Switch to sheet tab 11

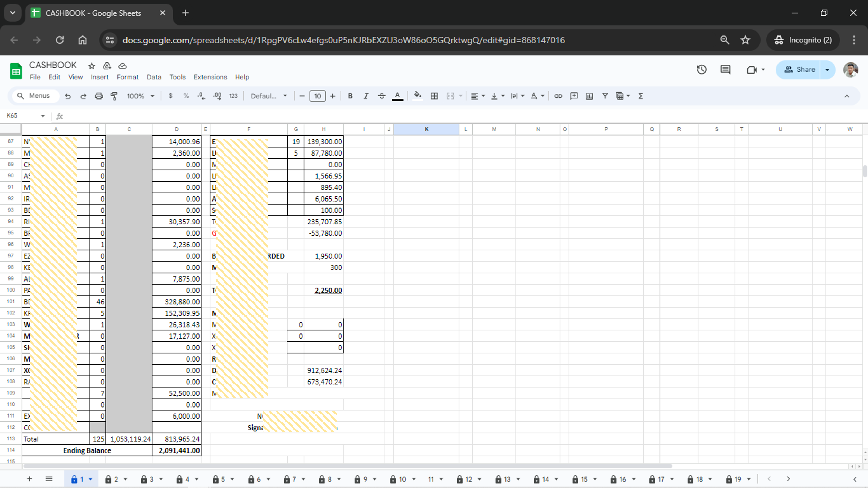[x=431, y=479]
